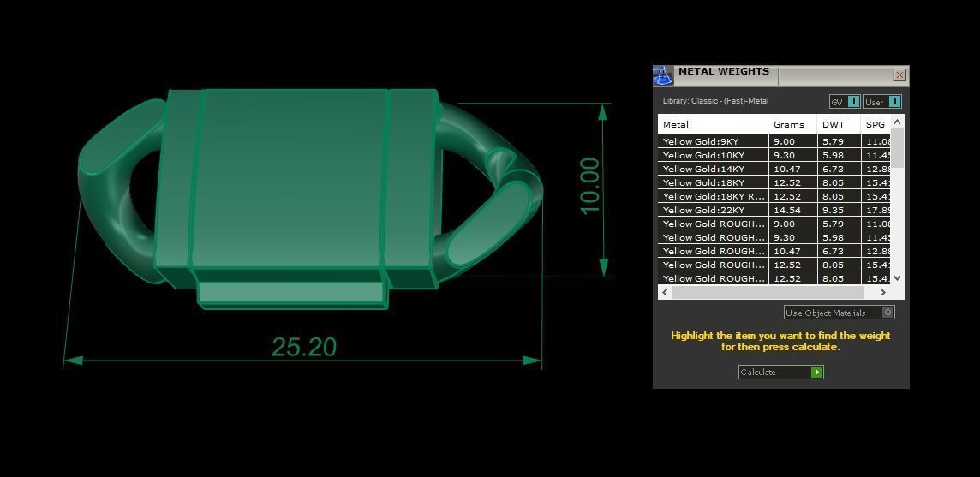The width and height of the screenshot is (980, 477).
Task: Click the Library: Classic - (Fast)-Metal label
Action: [715, 101]
